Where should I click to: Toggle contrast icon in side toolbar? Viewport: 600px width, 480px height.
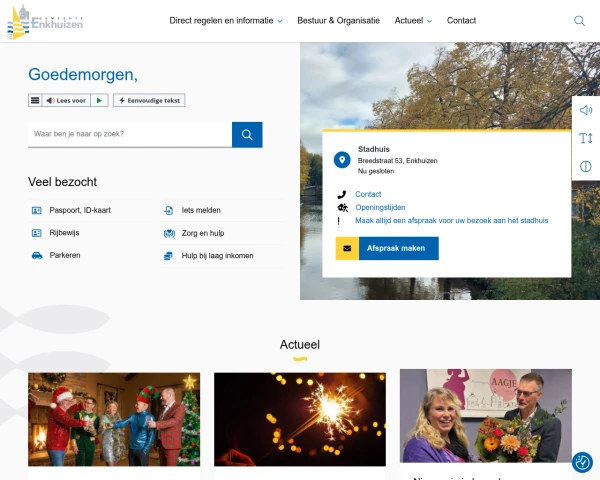[x=586, y=167]
